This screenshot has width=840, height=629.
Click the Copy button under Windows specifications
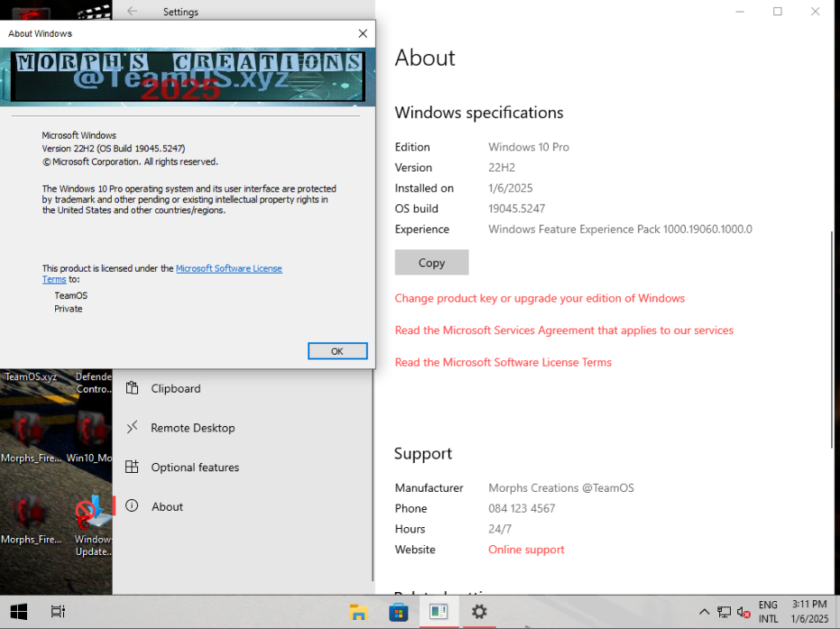point(431,263)
